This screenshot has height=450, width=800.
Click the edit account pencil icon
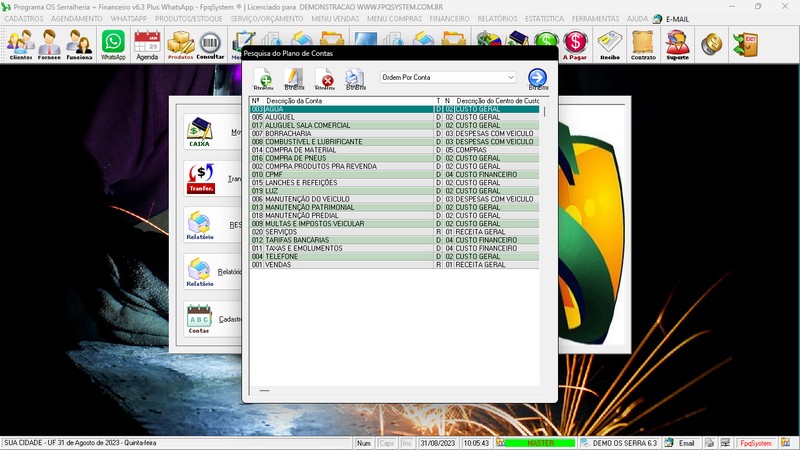(294, 78)
